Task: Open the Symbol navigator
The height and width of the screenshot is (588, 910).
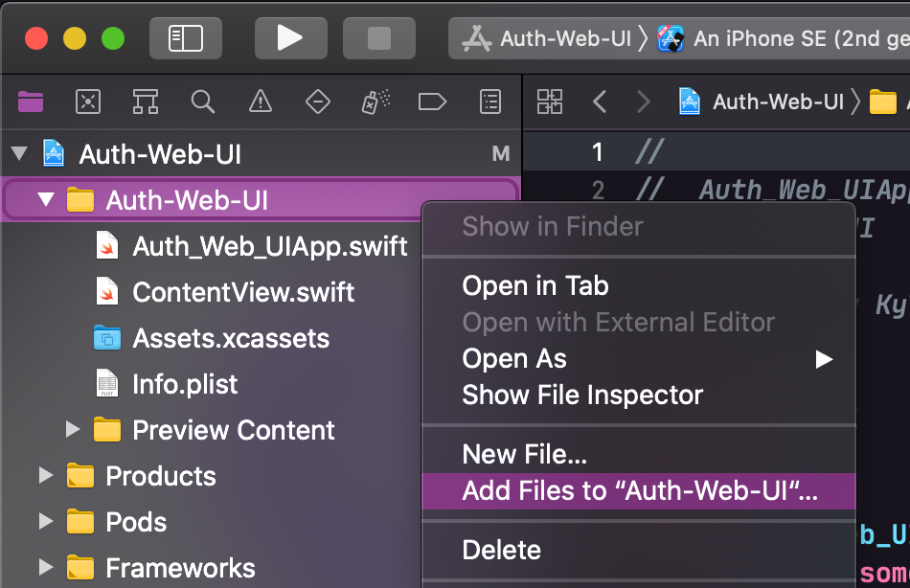Action: point(145,102)
